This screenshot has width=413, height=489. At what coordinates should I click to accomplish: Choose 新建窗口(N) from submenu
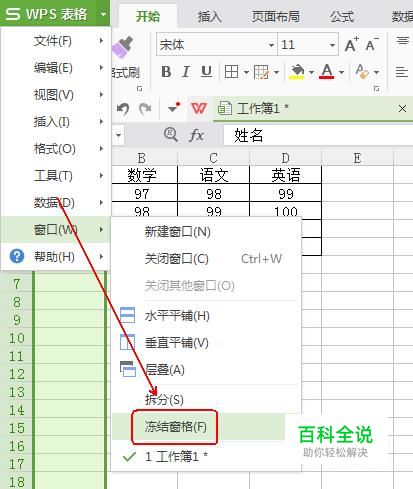[207, 232]
